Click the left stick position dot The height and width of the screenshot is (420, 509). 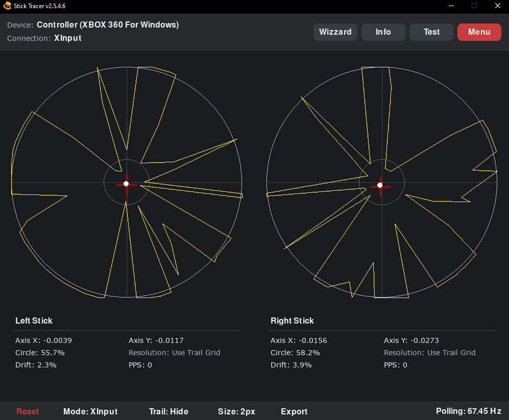(x=126, y=184)
